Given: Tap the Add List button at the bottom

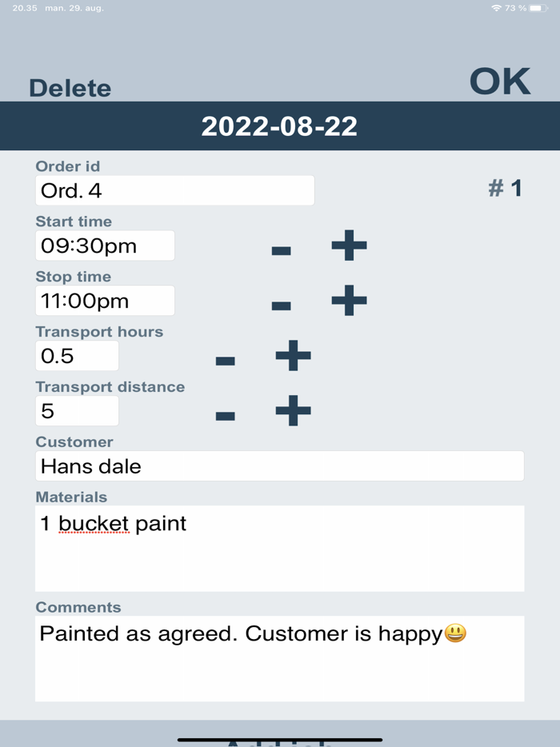Looking at the screenshot, I should [279, 740].
